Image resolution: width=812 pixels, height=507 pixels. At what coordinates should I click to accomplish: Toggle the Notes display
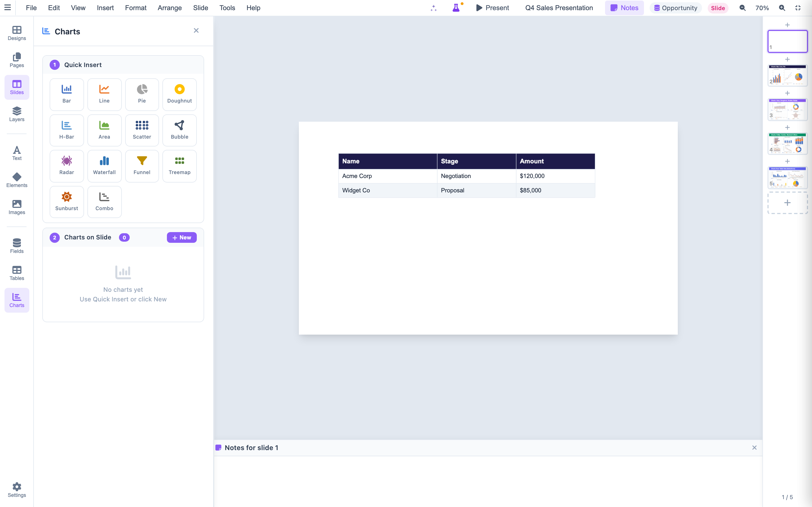624,8
